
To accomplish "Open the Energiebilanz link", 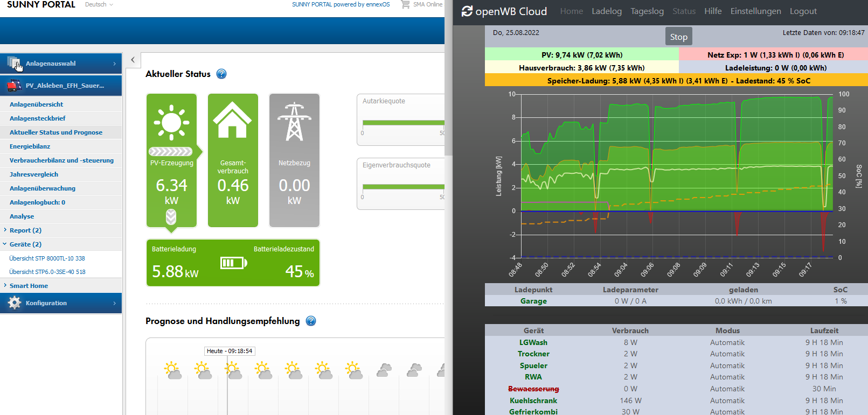I will coord(30,146).
